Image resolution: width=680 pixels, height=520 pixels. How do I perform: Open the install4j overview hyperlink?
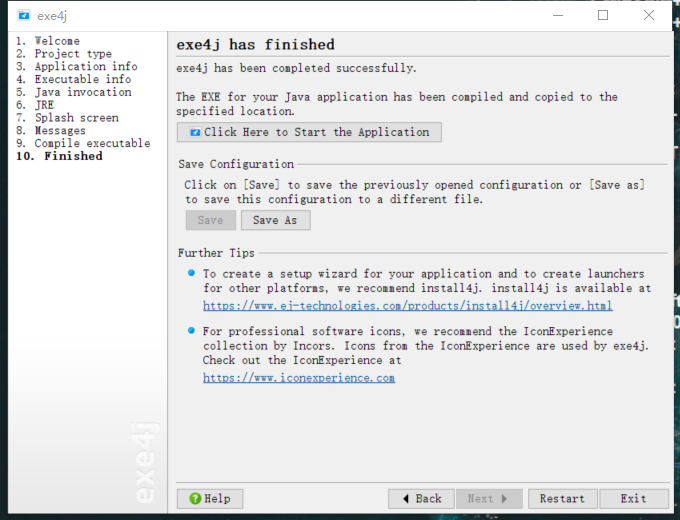pos(407,306)
